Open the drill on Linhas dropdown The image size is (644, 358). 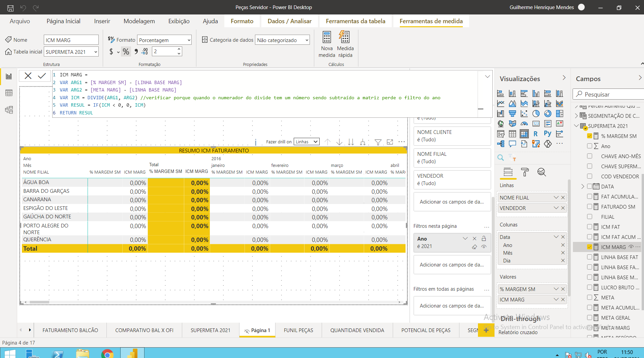(x=307, y=142)
